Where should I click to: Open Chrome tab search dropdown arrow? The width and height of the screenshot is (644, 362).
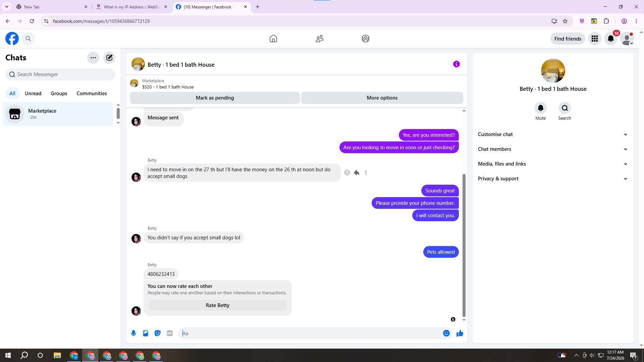7,7
